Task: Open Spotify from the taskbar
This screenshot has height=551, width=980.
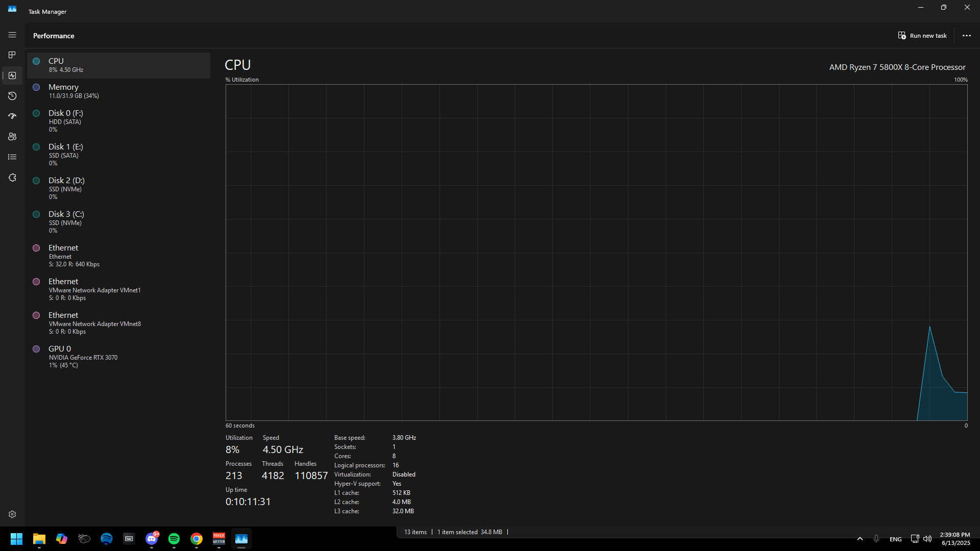Action: pos(174,539)
